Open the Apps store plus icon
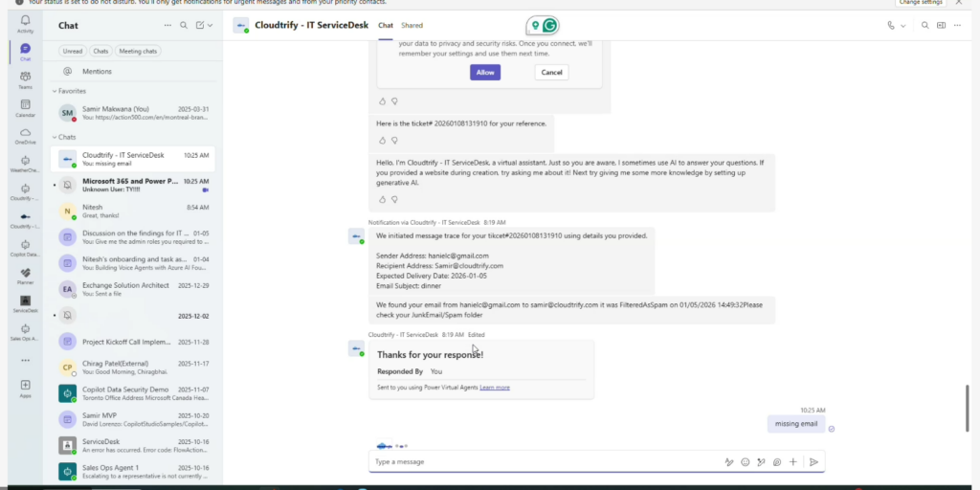The height and width of the screenshot is (490, 980). [25, 389]
